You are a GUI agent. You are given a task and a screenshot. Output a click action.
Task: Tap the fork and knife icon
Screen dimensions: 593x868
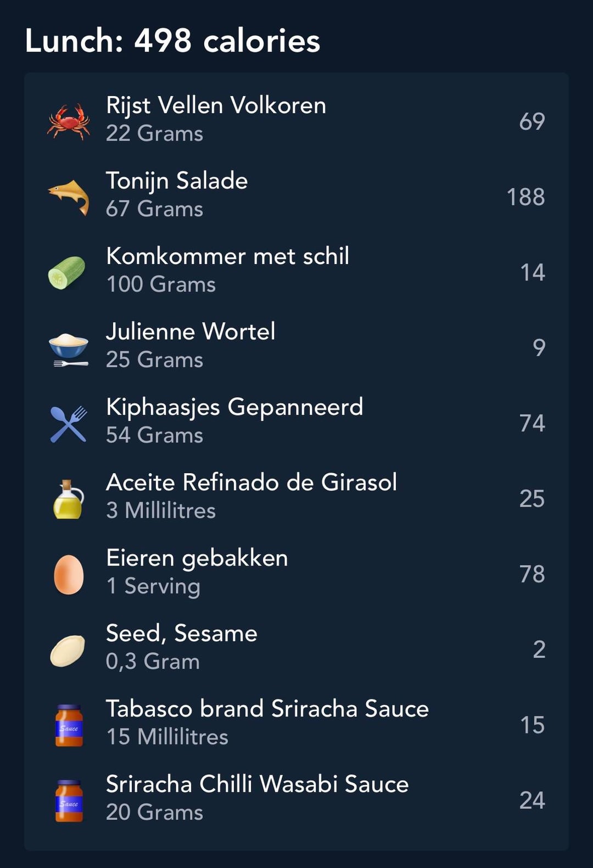(x=68, y=423)
